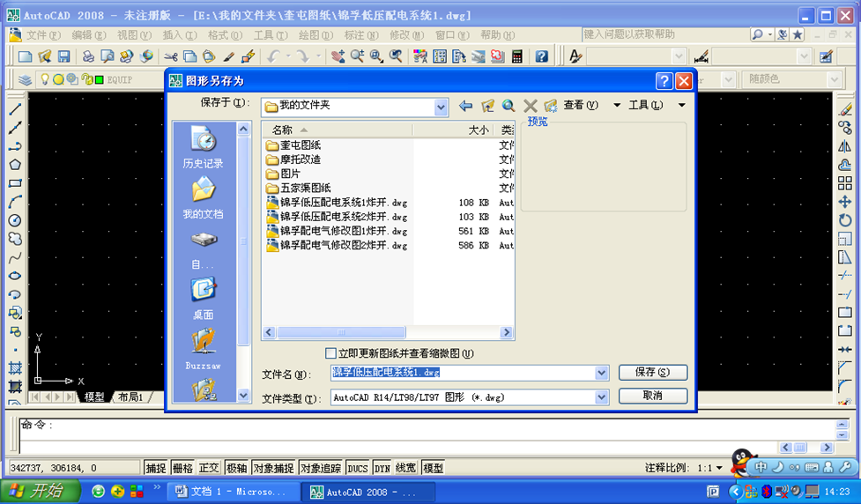The image size is (861, 504).
Task: Select file 锦孚配电气修改图1炸开.dwg
Action: pyautogui.click(x=338, y=231)
